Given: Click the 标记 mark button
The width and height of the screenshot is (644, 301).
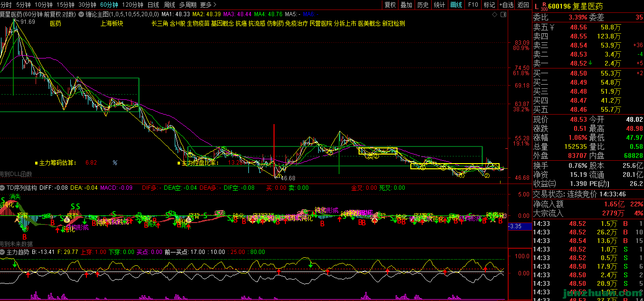Looking at the screenshot, I should pyautogui.click(x=489, y=5).
